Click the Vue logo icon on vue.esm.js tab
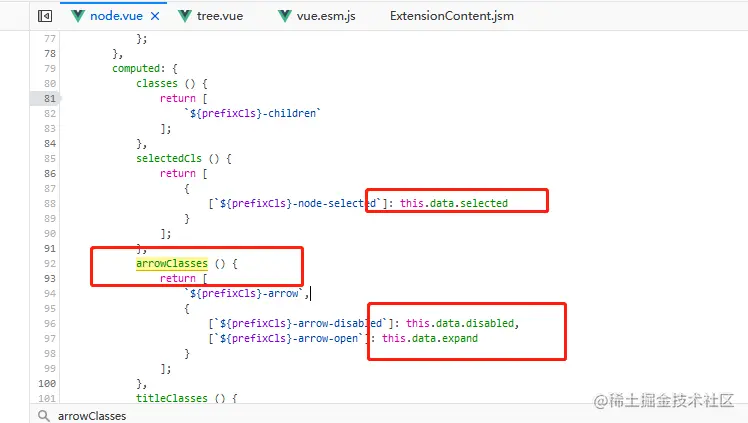Image resolution: width=748 pixels, height=423 pixels. (x=285, y=16)
